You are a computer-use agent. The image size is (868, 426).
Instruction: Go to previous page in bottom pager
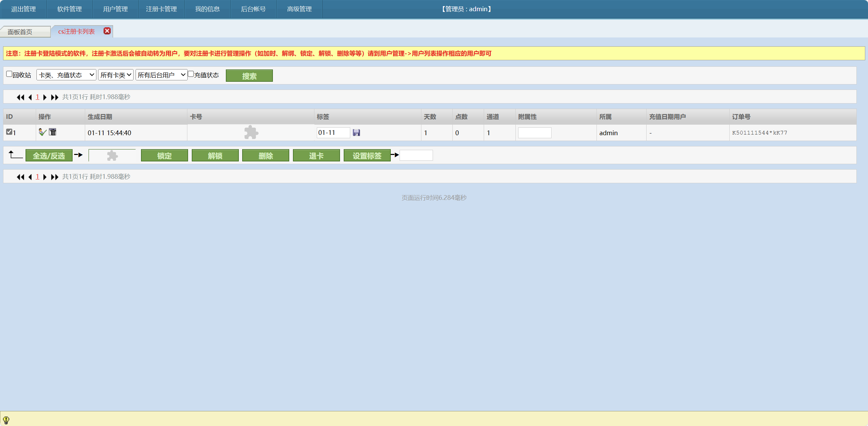click(30, 177)
